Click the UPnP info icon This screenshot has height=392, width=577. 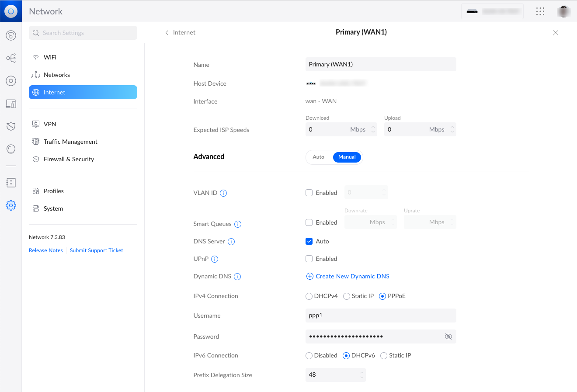tap(215, 259)
